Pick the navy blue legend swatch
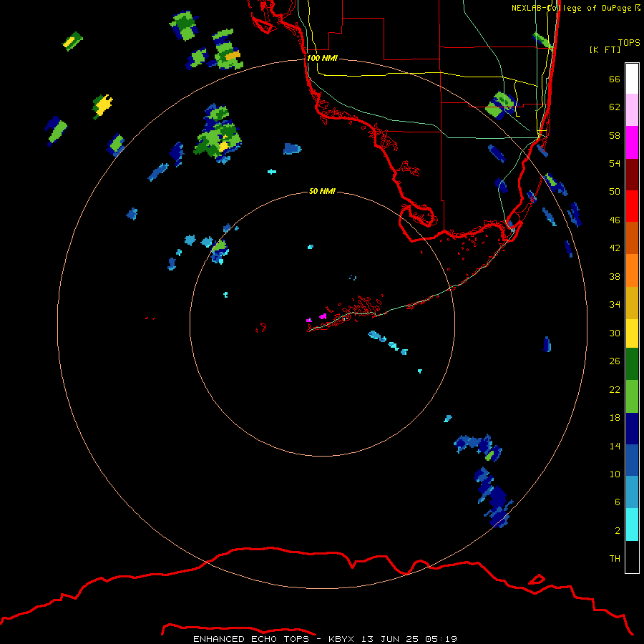This screenshot has width=644, height=644. tap(632, 429)
